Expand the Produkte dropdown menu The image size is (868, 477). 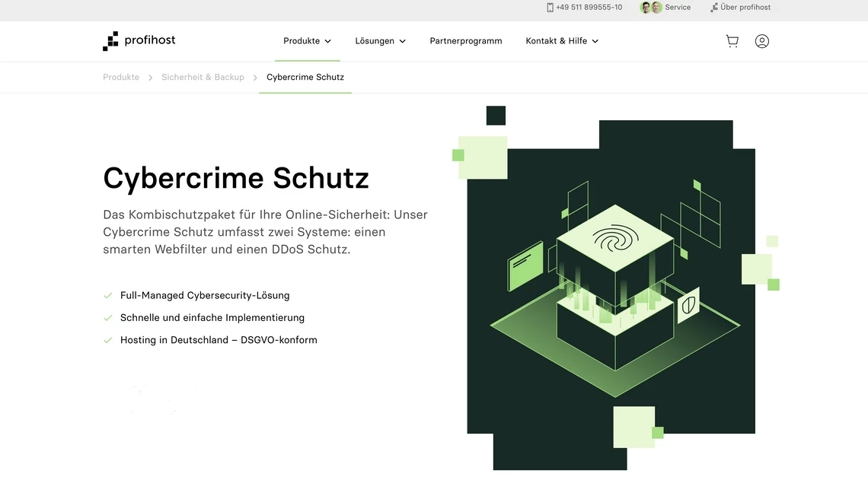click(x=307, y=41)
